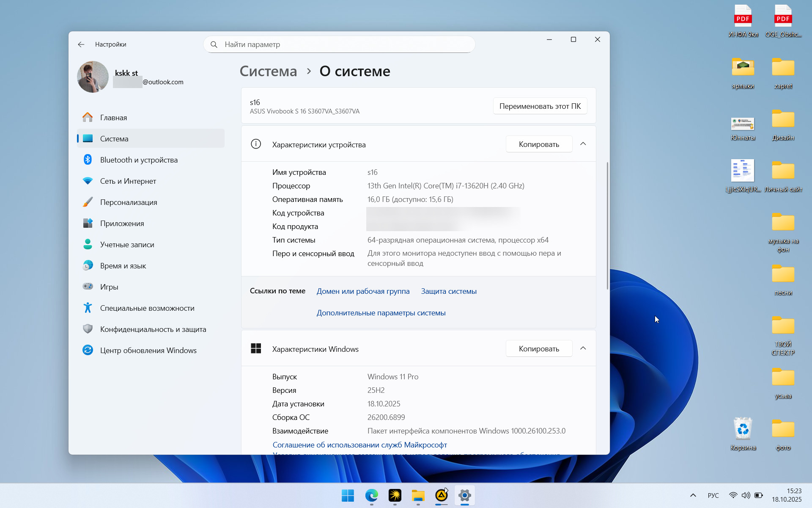Show hidden tray icons chevron
812x508 pixels.
tap(693, 495)
